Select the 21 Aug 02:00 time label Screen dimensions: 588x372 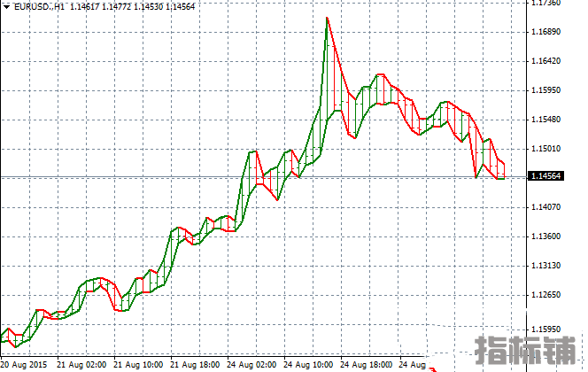pyautogui.click(x=81, y=364)
